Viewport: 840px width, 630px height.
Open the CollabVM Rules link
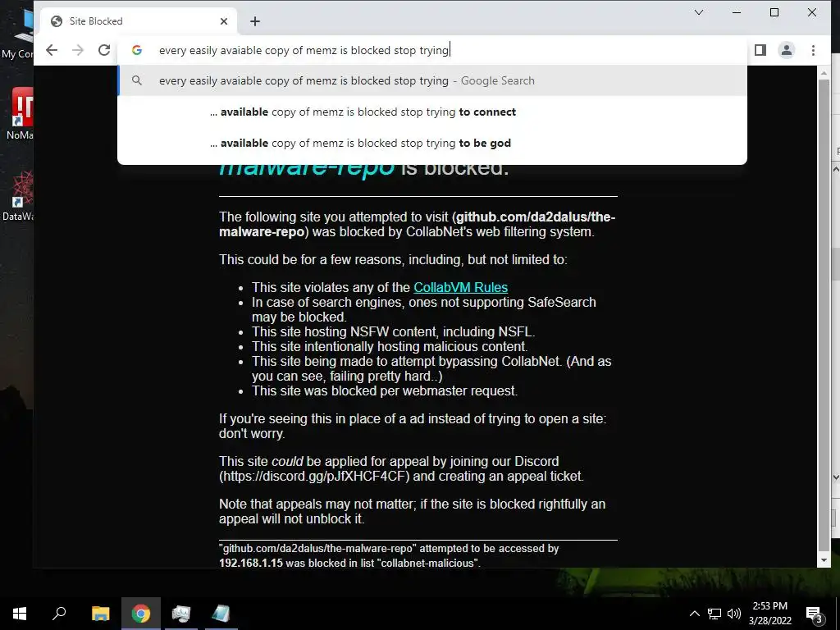(x=461, y=288)
